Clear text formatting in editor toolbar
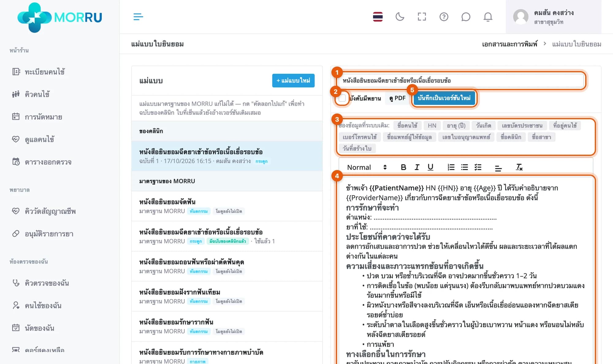 click(x=519, y=167)
